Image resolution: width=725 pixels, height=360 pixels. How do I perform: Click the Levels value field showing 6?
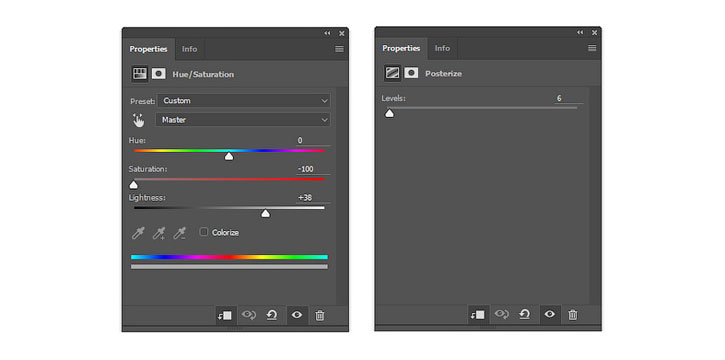pyautogui.click(x=569, y=98)
